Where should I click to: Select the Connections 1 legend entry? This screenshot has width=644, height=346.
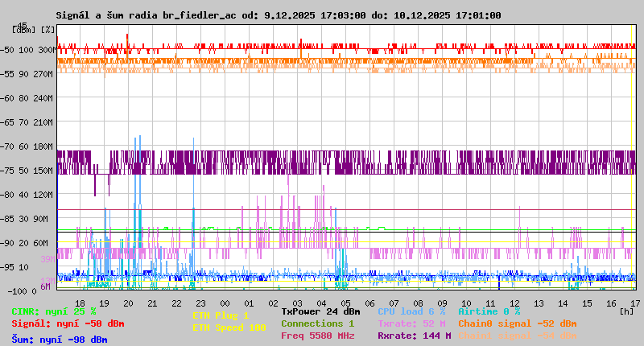[317, 323]
